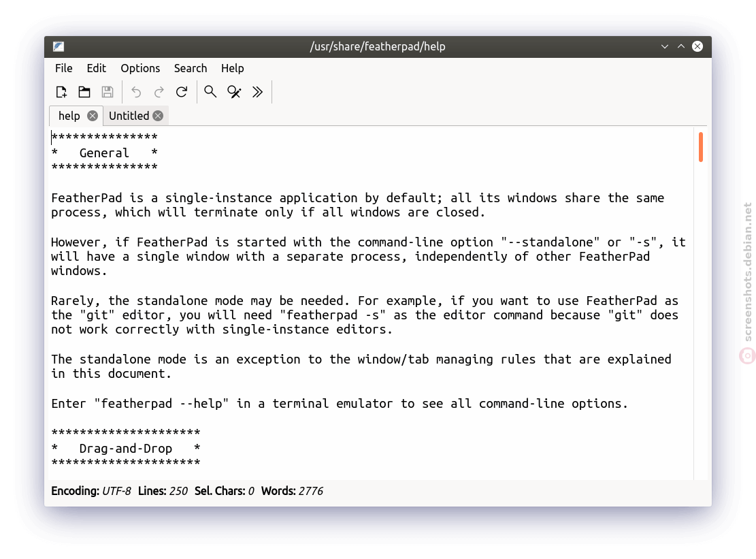Save the document with the floppy disk icon
Screen dimensions: 756x559
tap(108, 92)
